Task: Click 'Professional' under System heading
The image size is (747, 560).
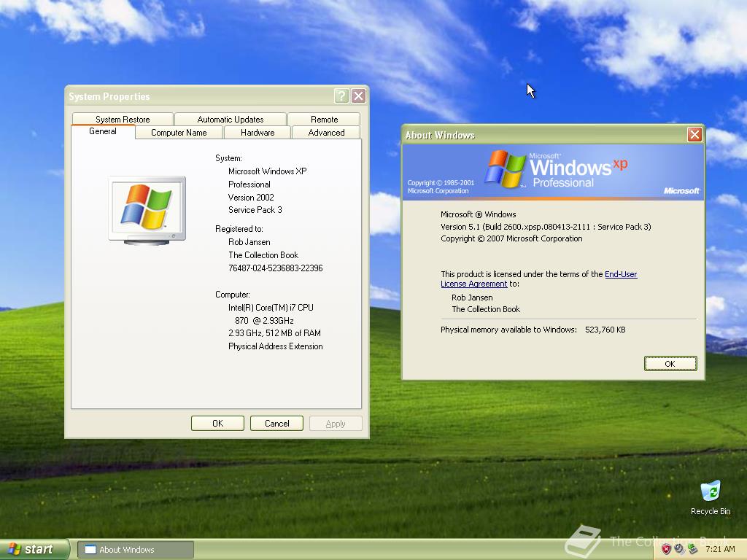Action: 249,184
